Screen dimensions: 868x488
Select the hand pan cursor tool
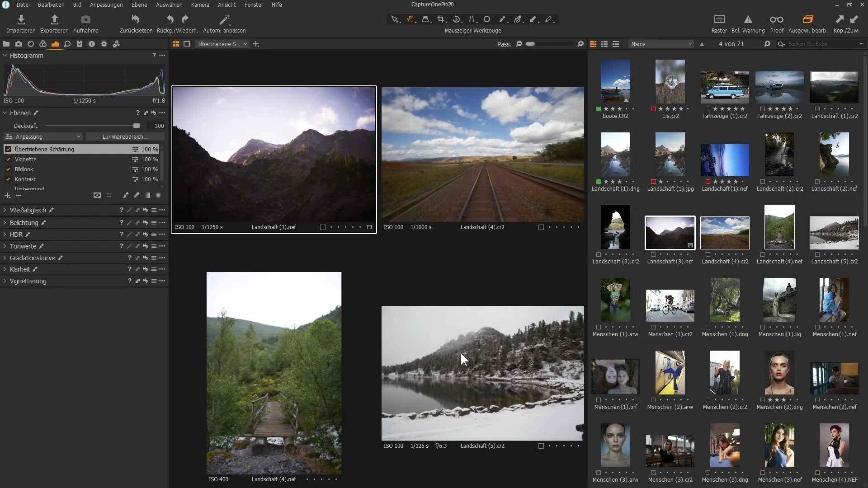[x=411, y=19]
